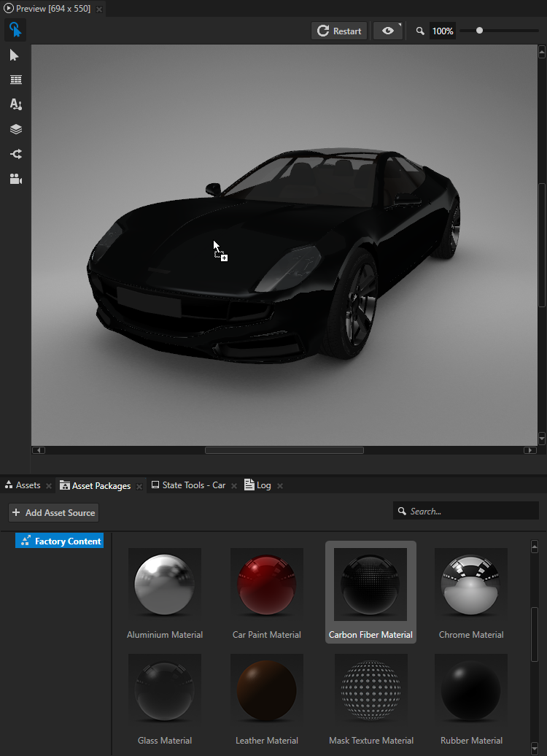Click asset list scroll down arrow

535,749
